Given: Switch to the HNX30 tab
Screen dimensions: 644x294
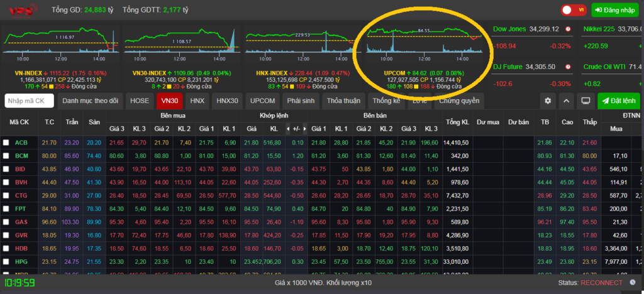Looking at the screenshot, I should click(227, 101).
